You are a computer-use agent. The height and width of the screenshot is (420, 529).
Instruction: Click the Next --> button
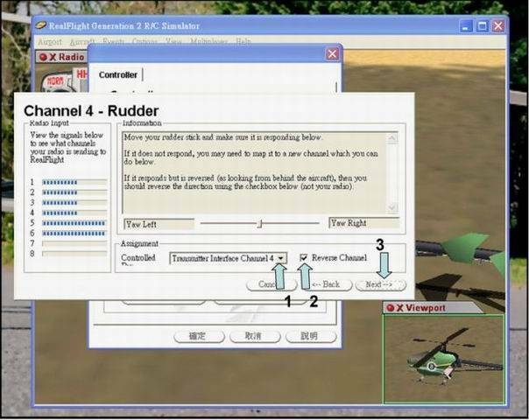pos(380,284)
